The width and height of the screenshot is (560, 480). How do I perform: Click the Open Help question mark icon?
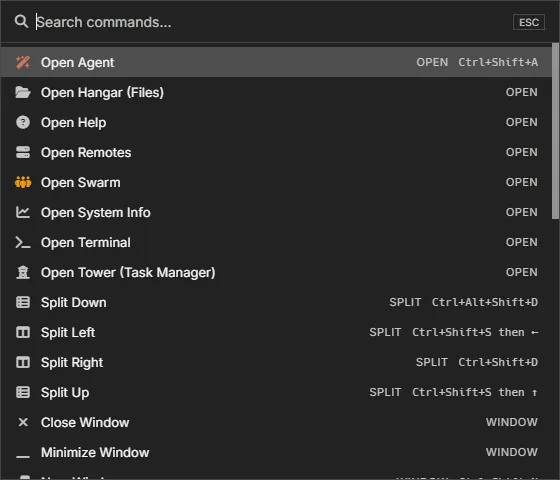coord(23,122)
